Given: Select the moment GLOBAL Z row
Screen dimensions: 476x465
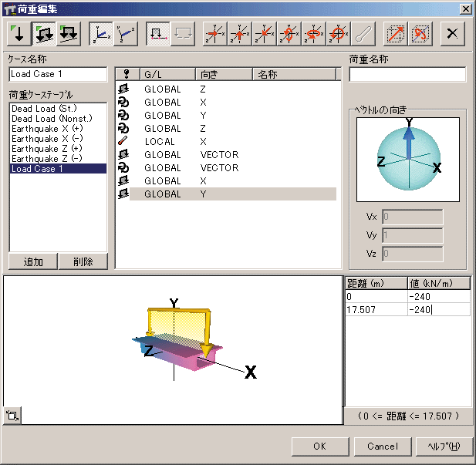Looking at the screenshot, I should (227, 128).
